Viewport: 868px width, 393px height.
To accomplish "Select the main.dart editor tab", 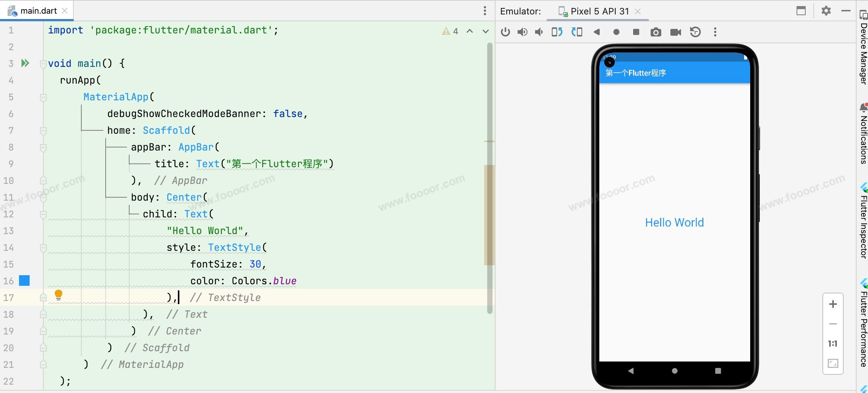I will [38, 11].
